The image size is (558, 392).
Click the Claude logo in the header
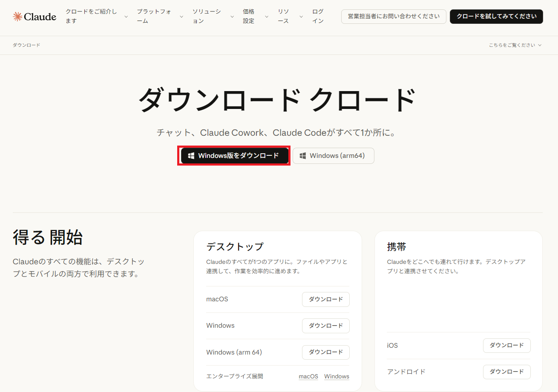point(35,17)
